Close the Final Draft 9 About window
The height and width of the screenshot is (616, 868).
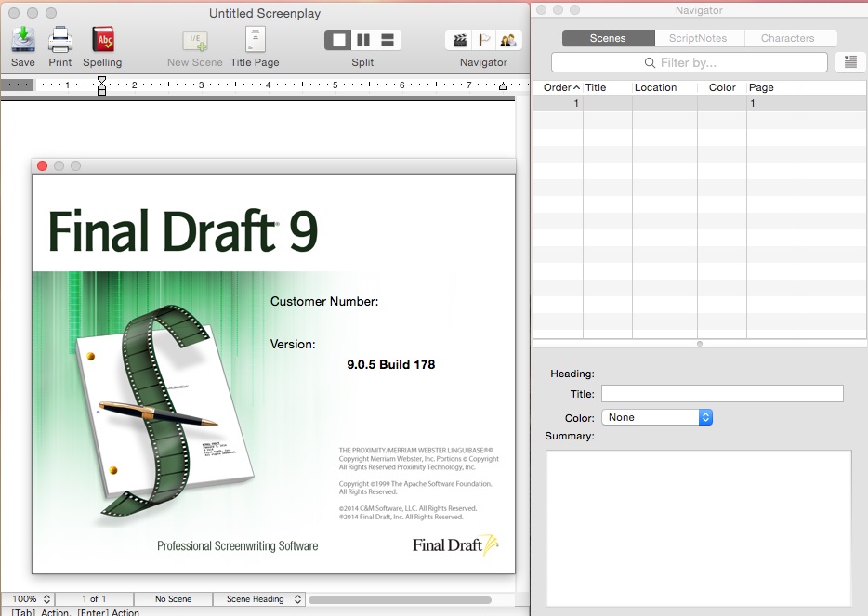pos(42,165)
